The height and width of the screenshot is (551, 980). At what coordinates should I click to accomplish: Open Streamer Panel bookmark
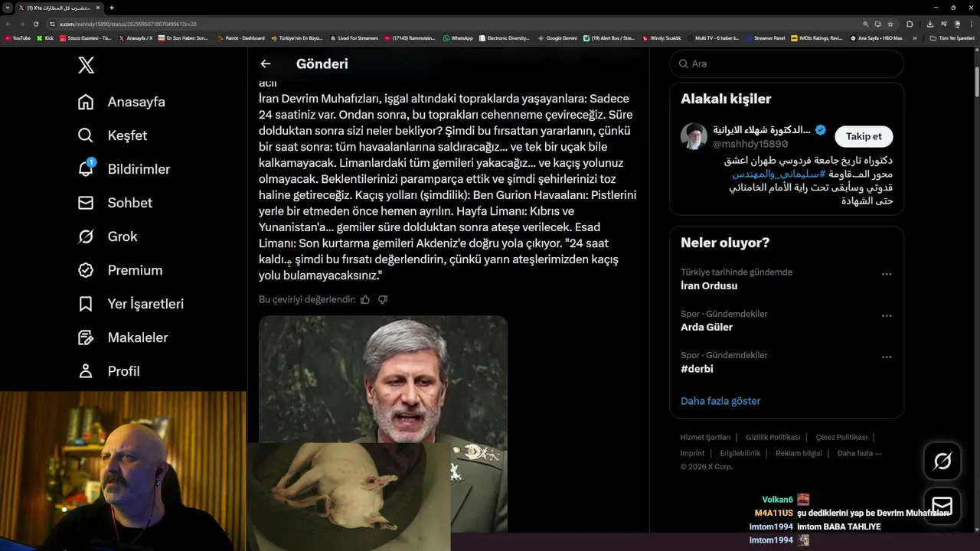tap(765, 37)
